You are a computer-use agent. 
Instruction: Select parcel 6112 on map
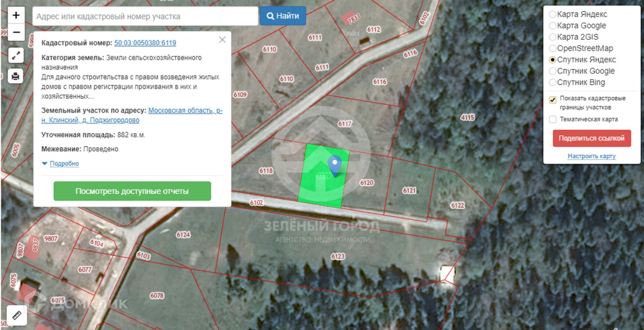(x=374, y=29)
